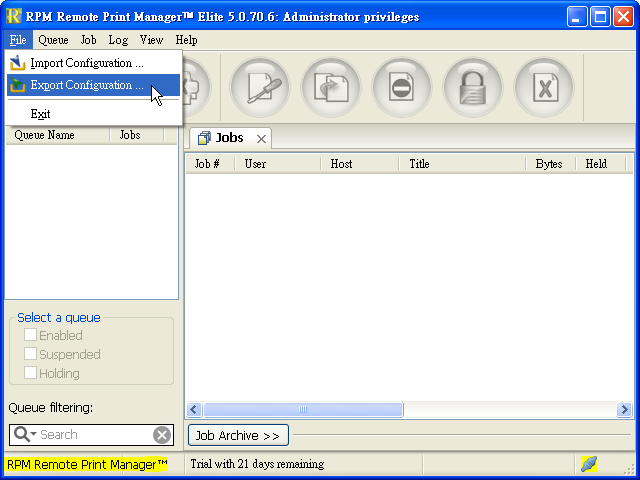Click the 'RPM Remote Print Manager' status bar label
The image size is (640, 480).
[x=87, y=464]
